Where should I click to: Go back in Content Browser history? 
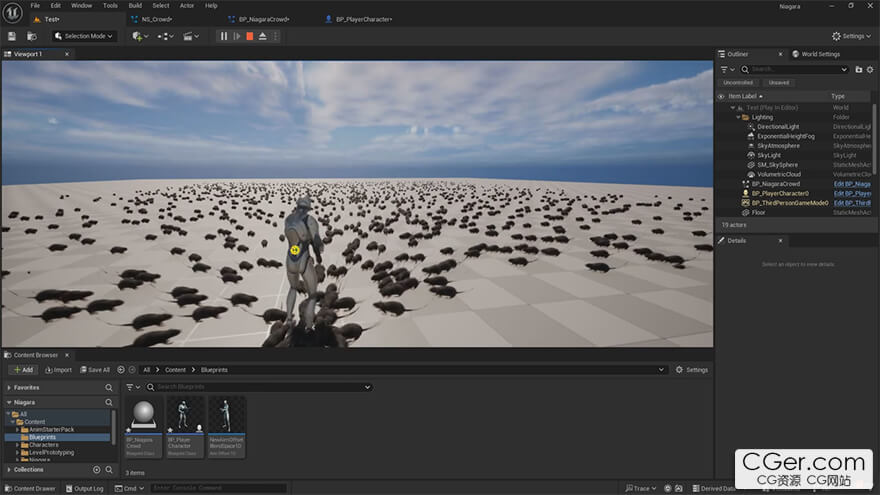click(x=121, y=370)
